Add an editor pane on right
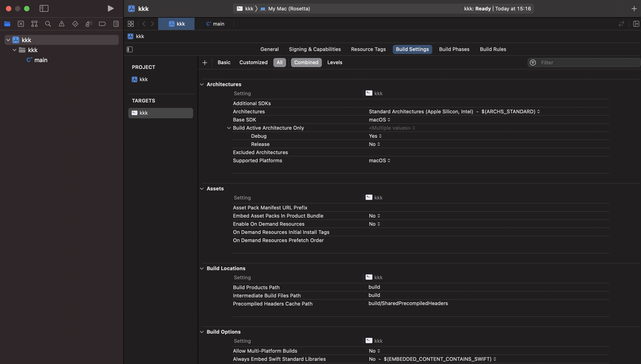This screenshot has height=364, width=641. pos(636,24)
